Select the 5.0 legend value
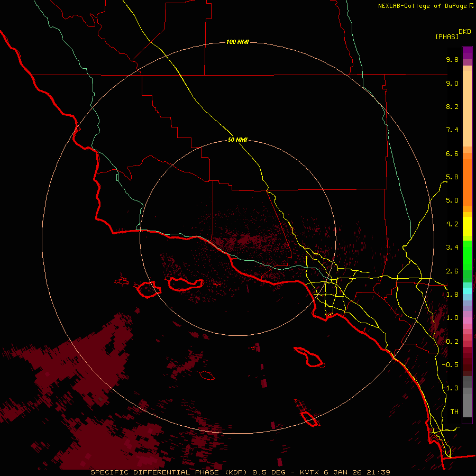The height and width of the screenshot is (476, 476). pos(452,200)
